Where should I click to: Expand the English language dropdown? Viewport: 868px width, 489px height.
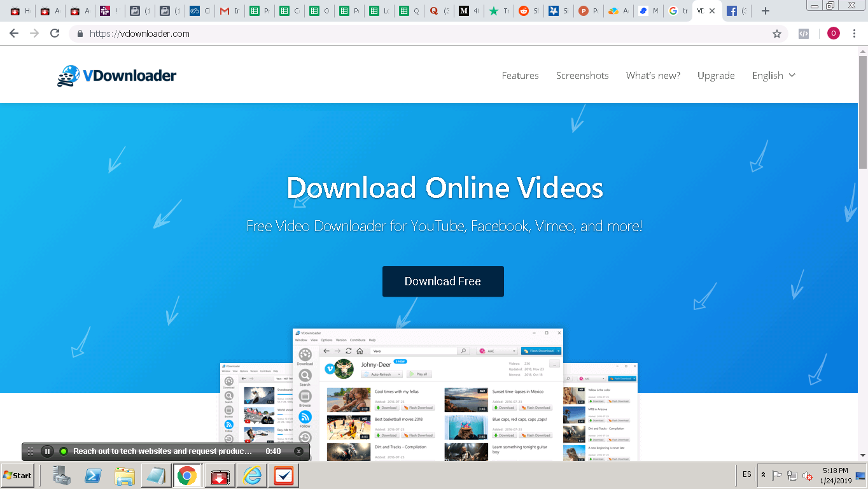pyautogui.click(x=774, y=75)
